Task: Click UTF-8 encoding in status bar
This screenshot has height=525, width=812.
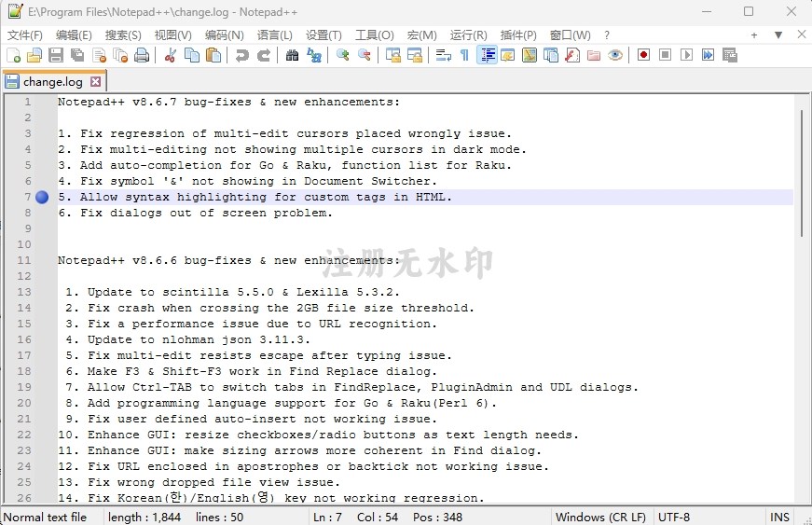Action: point(674,517)
